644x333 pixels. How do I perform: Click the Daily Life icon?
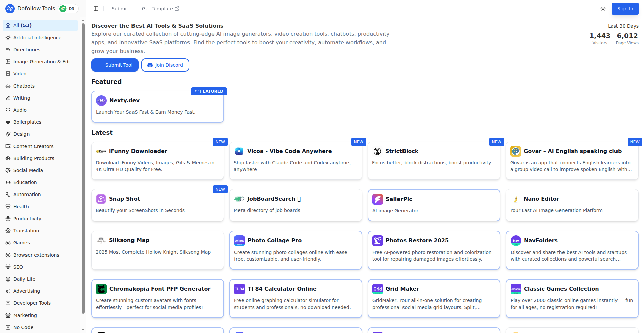[8, 279]
